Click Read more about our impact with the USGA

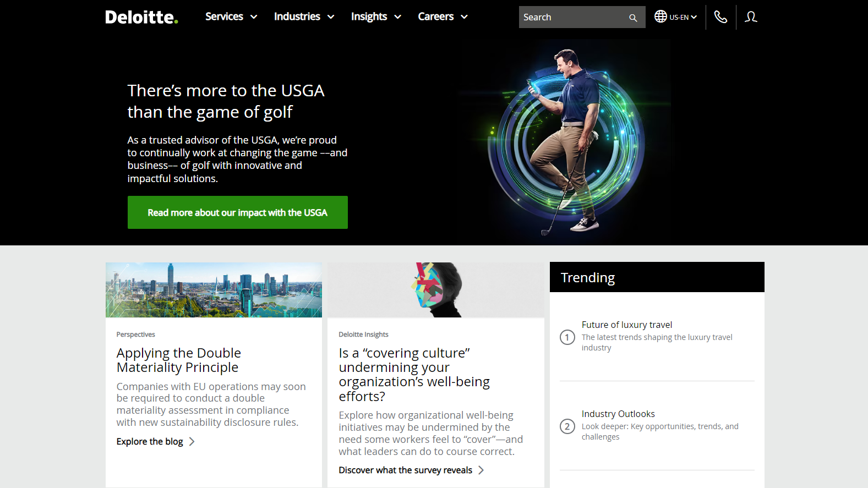238,212
